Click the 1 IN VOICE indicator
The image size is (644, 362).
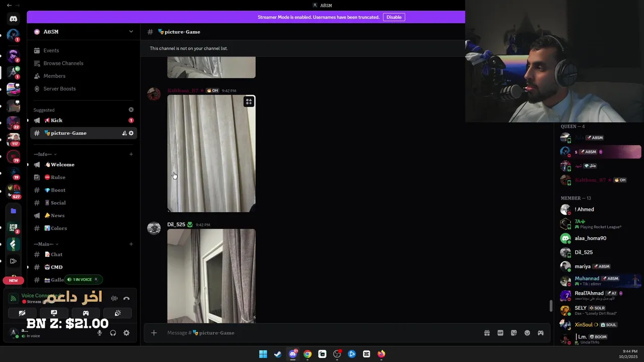(84, 280)
